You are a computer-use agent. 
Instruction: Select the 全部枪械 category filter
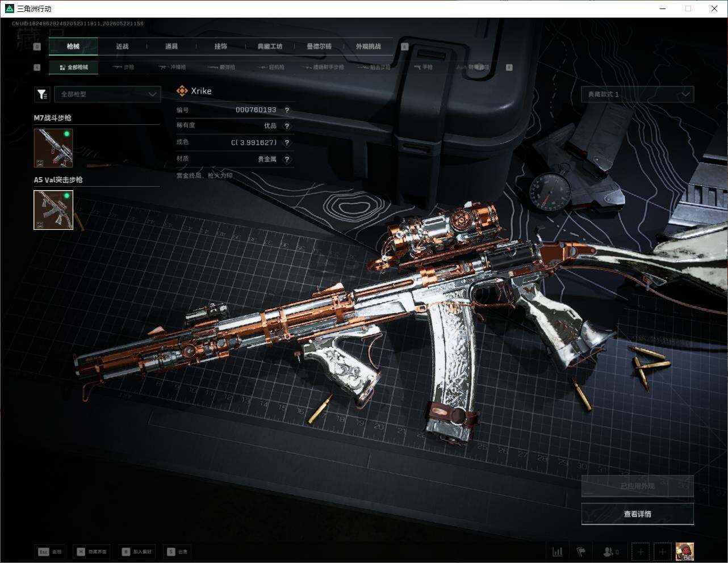click(x=74, y=67)
